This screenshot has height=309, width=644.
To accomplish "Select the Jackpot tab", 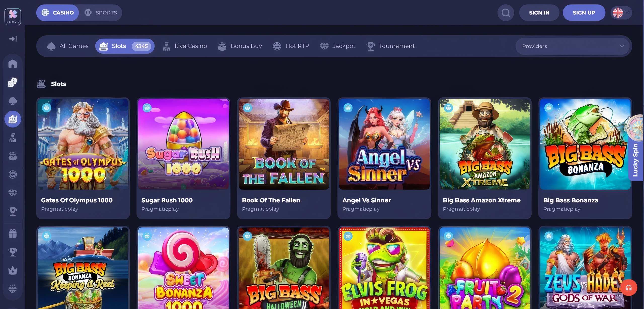I will [x=338, y=46].
